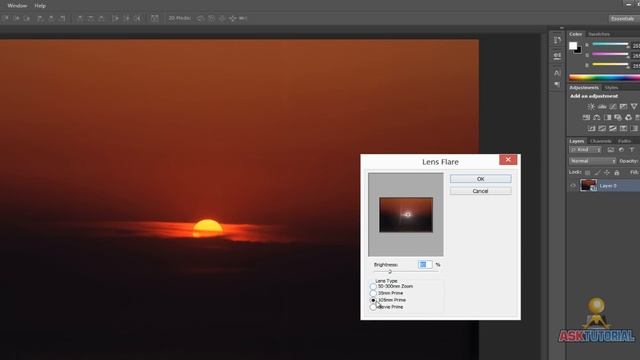Click the background color swatch
The height and width of the screenshot is (360, 640).
click(578, 51)
